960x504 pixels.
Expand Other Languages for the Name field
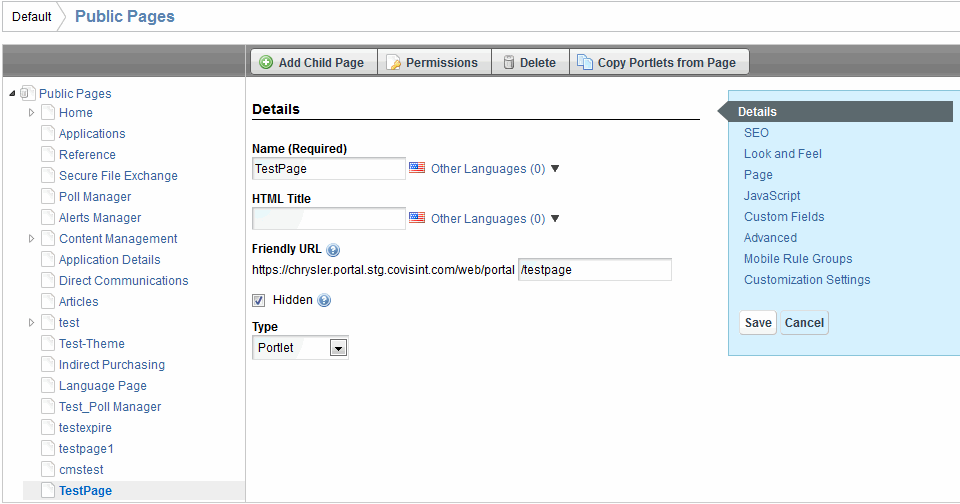(555, 169)
